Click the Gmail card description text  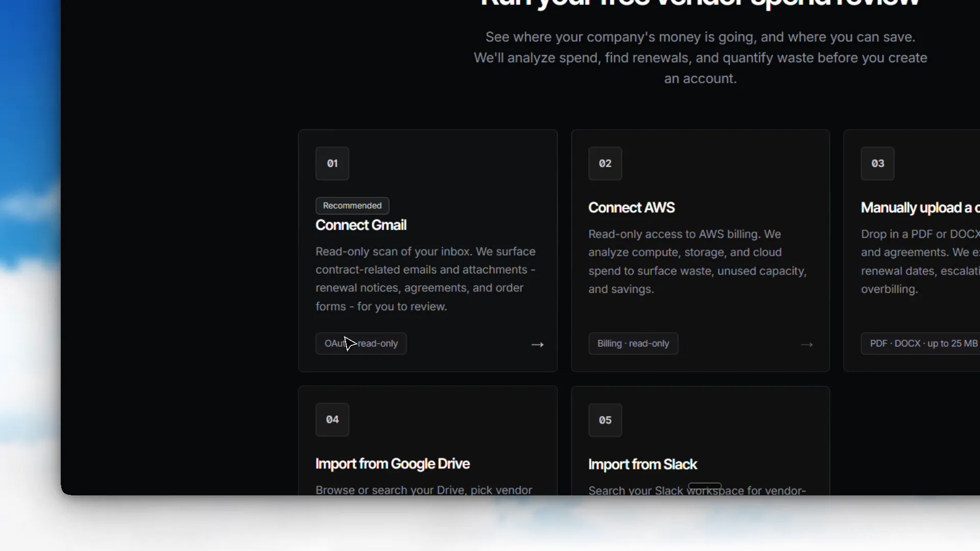click(426, 279)
